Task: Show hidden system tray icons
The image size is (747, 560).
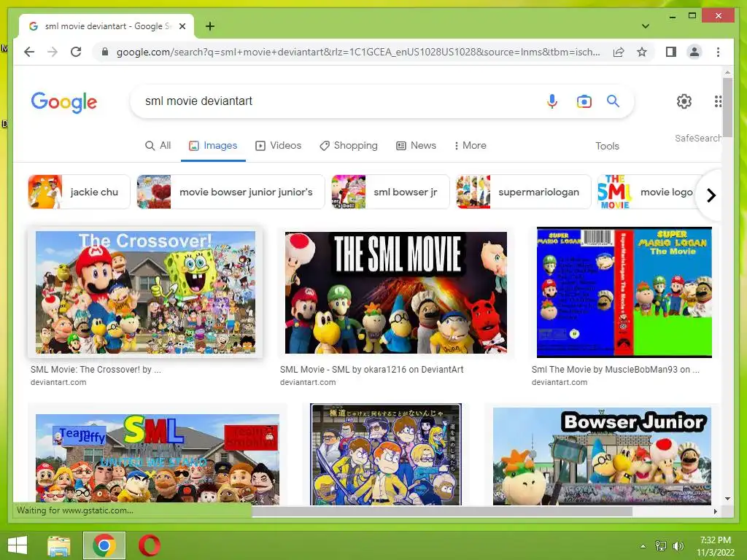Action: pyautogui.click(x=643, y=546)
